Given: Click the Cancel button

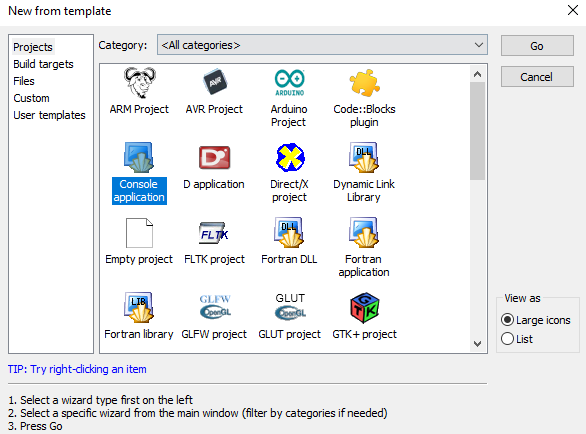Looking at the screenshot, I should pos(537,77).
